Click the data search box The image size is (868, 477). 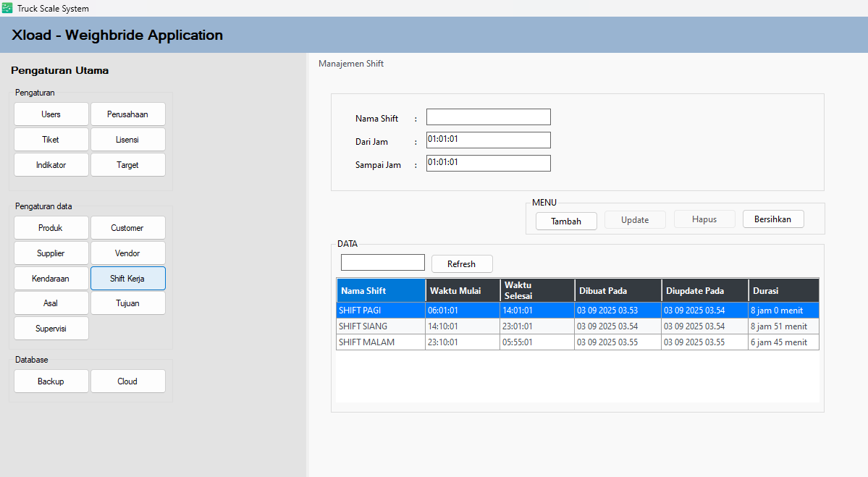click(382, 263)
